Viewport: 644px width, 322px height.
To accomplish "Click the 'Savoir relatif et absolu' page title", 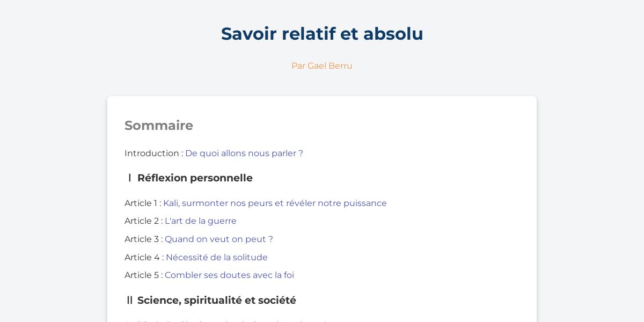I will click(x=322, y=34).
